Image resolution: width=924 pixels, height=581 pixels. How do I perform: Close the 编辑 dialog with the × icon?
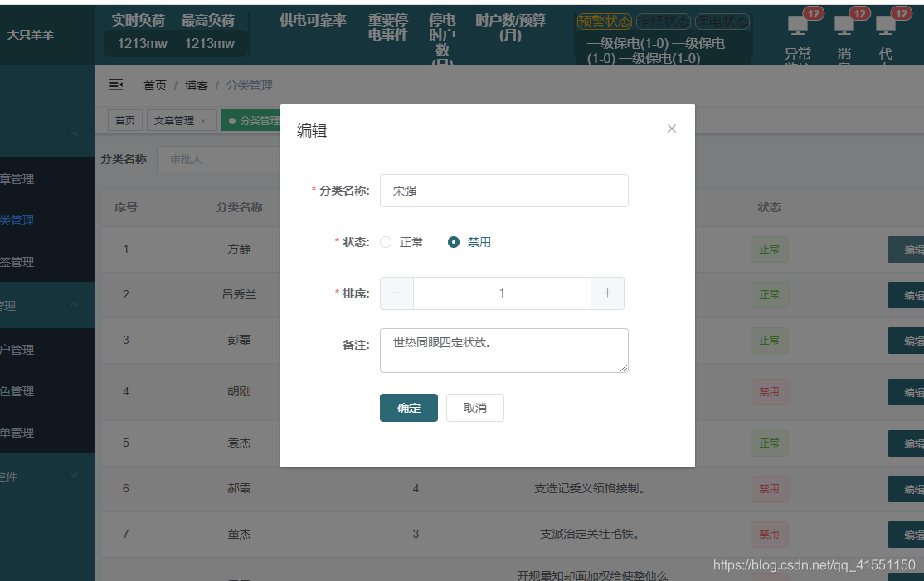[671, 128]
